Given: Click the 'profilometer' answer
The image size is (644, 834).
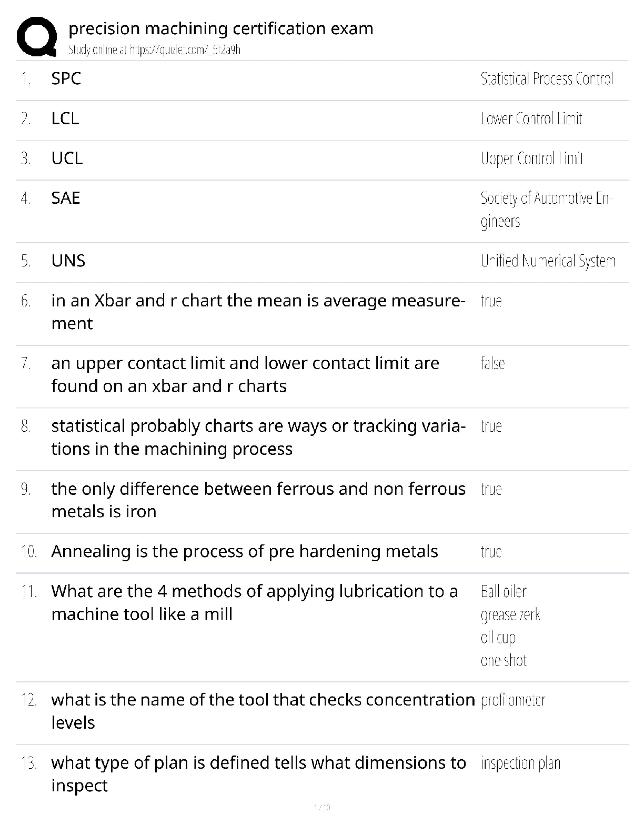Looking at the screenshot, I should (x=513, y=700).
